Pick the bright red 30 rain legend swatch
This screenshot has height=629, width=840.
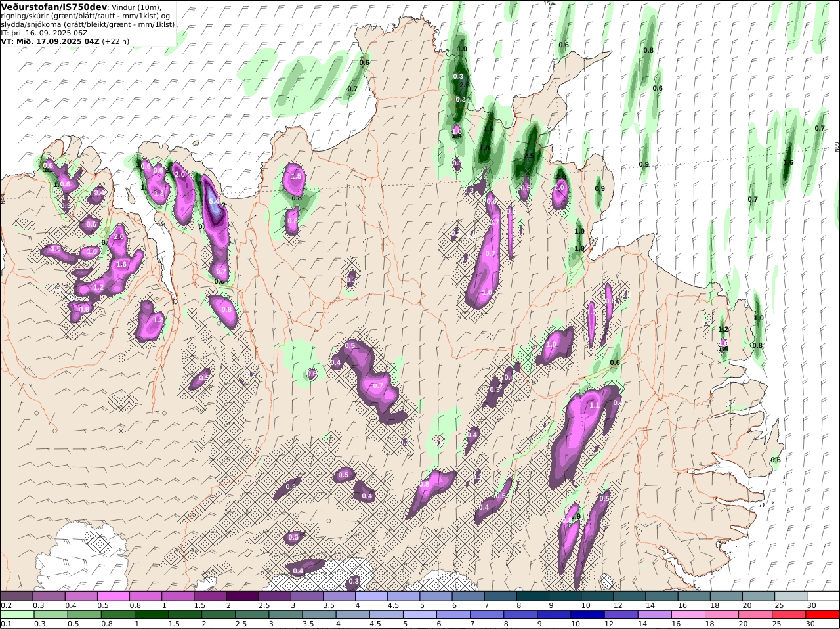(x=822, y=615)
